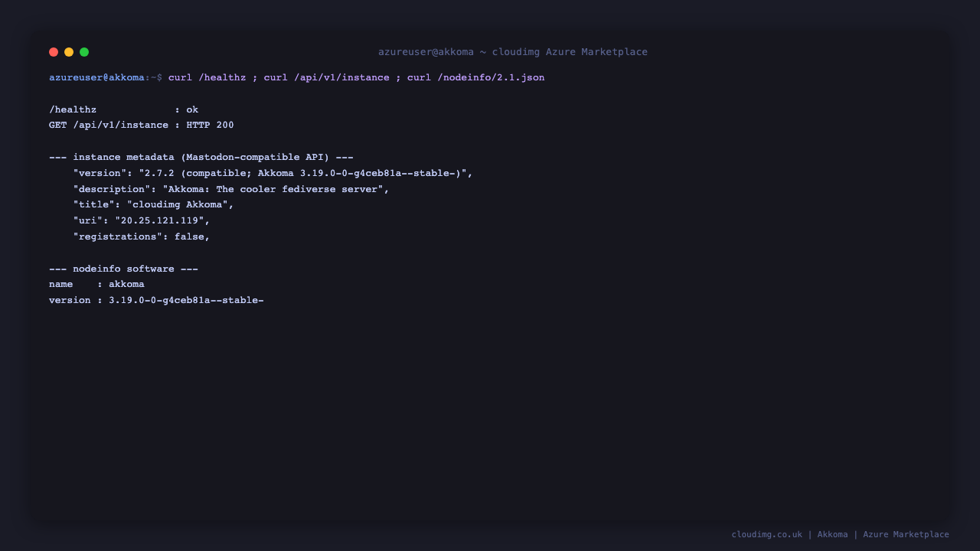Viewport: 980px width, 551px height.
Task: Click the prompt 'azureuser@akkoma' text
Action: [96, 77]
